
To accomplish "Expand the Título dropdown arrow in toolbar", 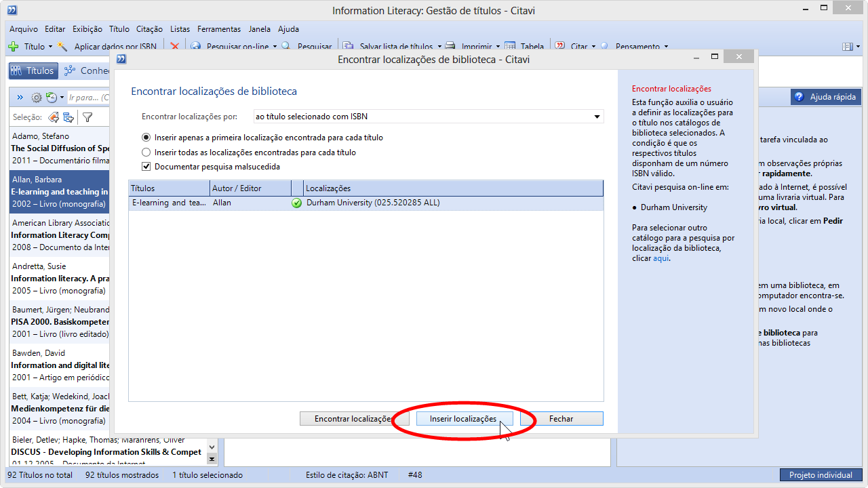I will [50, 47].
